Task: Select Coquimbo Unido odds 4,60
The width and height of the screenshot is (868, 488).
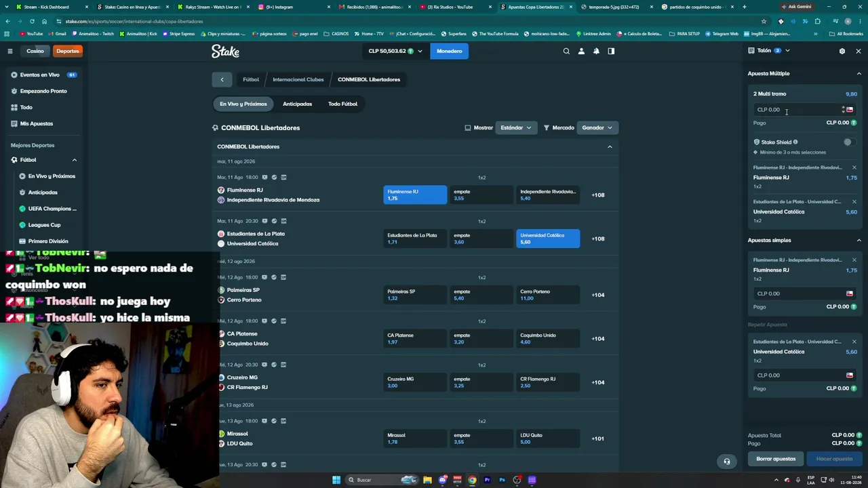Action: [548, 339]
